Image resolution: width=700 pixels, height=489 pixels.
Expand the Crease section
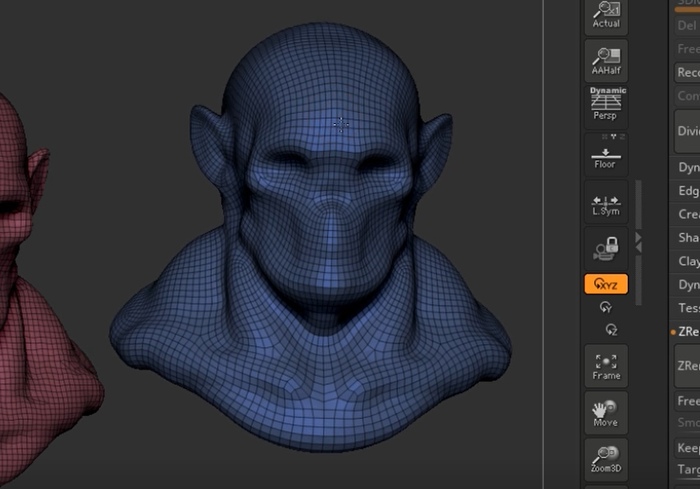click(688, 214)
